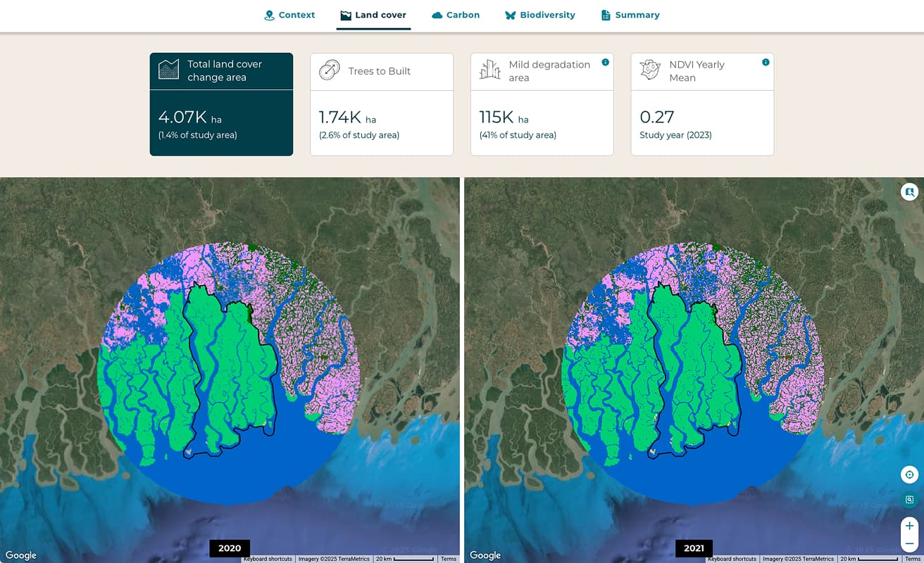This screenshot has width=924, height=563.
Task: Choose the Mild degradation area card
Action: click(542, 104)
